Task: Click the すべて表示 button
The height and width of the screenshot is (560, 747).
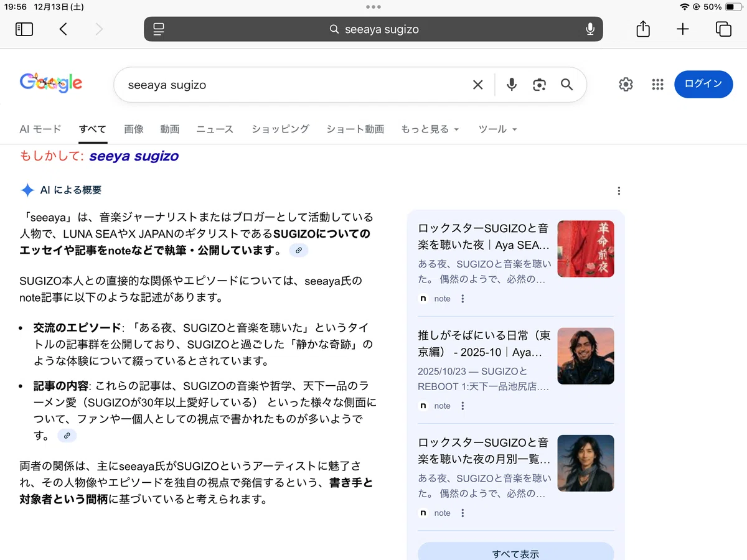Action: click(516, 553)
